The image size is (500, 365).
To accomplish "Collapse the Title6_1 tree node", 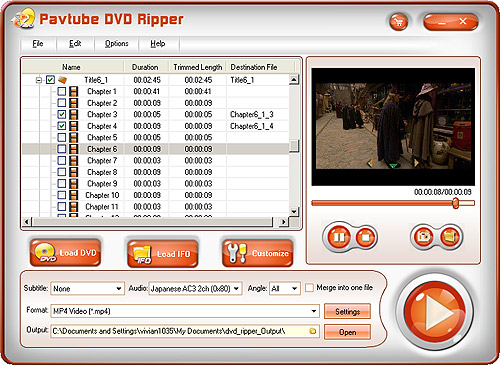I will pyautogui.click(x=39, y=80).
